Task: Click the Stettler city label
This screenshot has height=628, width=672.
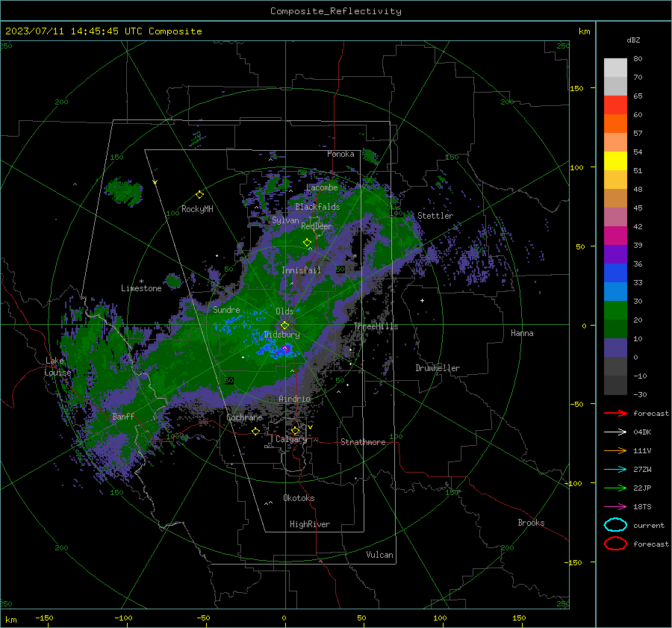Action: point(435,216)
